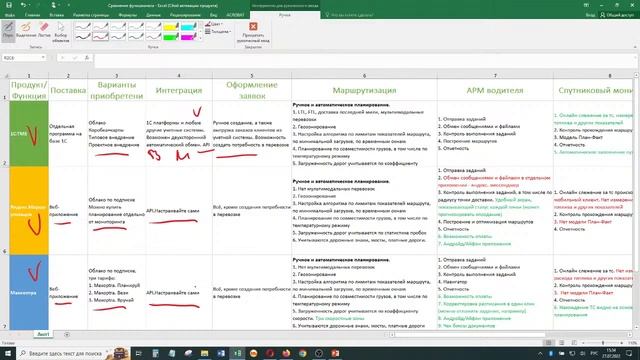Choose the Ластик eraser tool

point(44,31)
